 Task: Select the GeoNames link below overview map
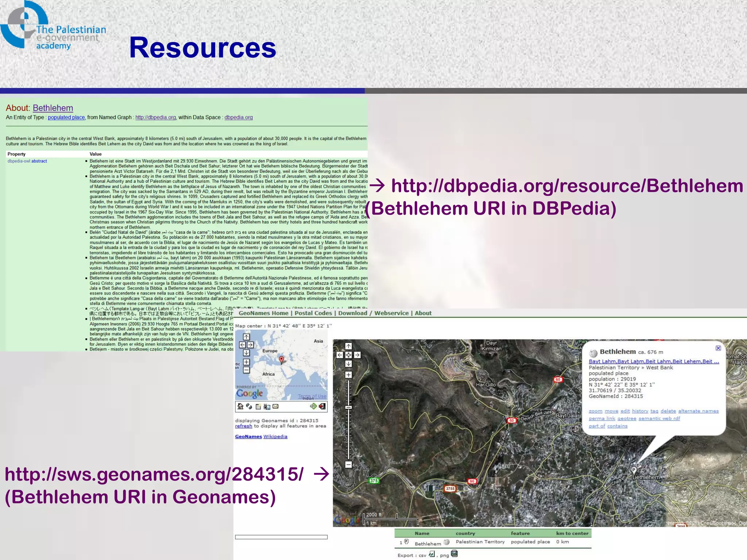click(x=248, y=436)
